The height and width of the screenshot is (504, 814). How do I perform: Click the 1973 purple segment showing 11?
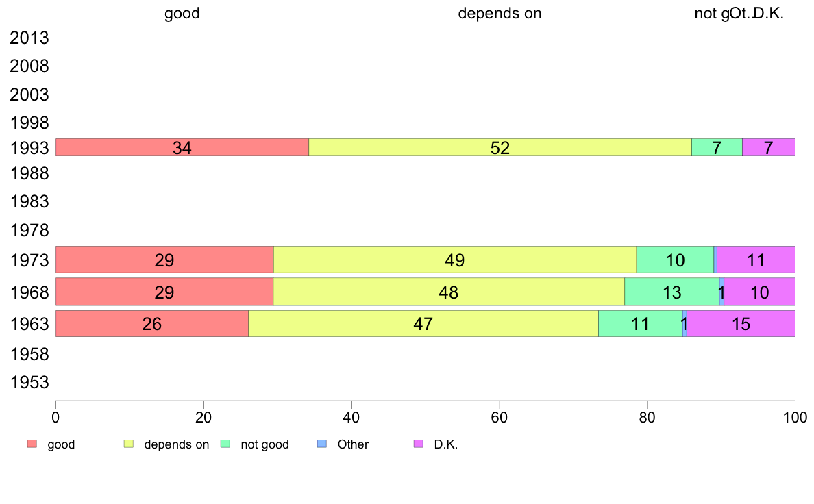pyautogui.click(x=756, y=260)
